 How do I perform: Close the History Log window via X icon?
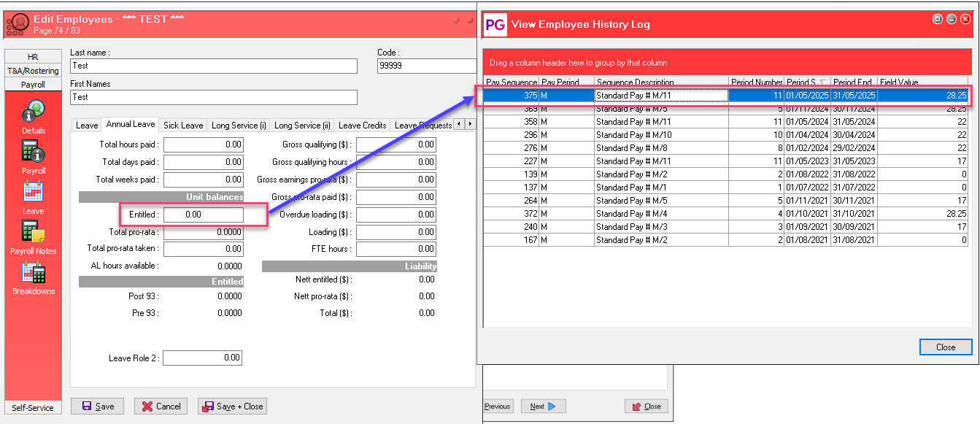point(965,19)
